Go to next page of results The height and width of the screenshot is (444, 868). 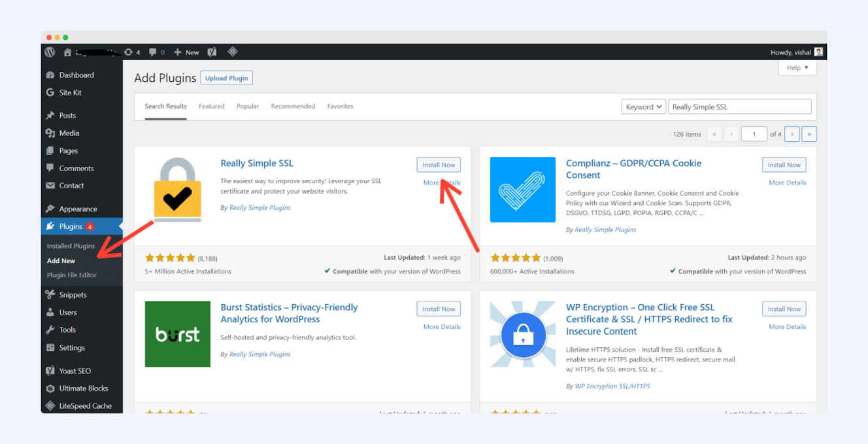coord(792,134)
